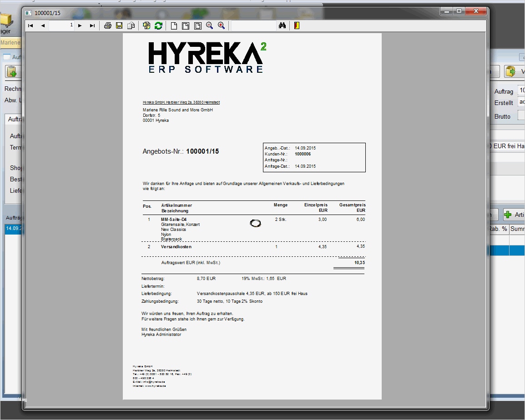Minimize the 100001/15 preview window
This screenshot has width=525, height=420.
446,11
